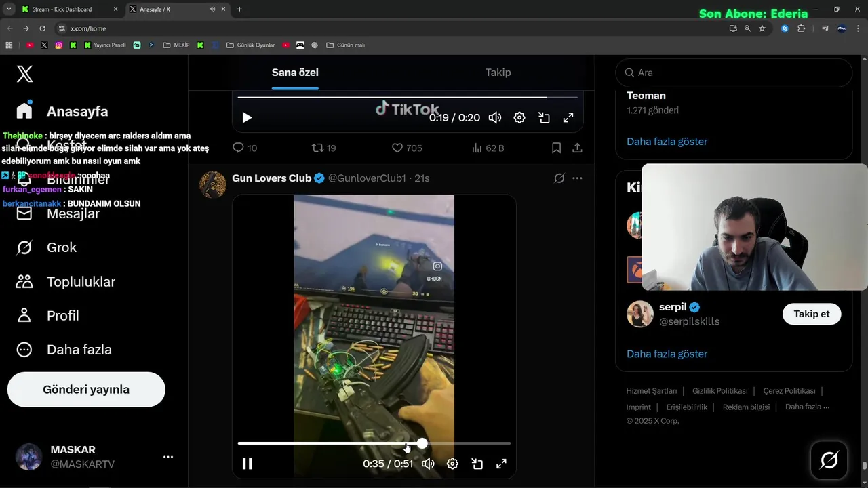This screenshot has height=488, width=868.
Task: Open the floating Grok button
Action: click(x=829, y=460)
